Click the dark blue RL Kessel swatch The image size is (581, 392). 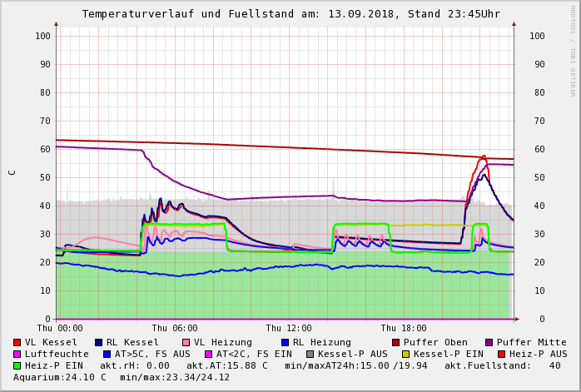click(98, 342)
